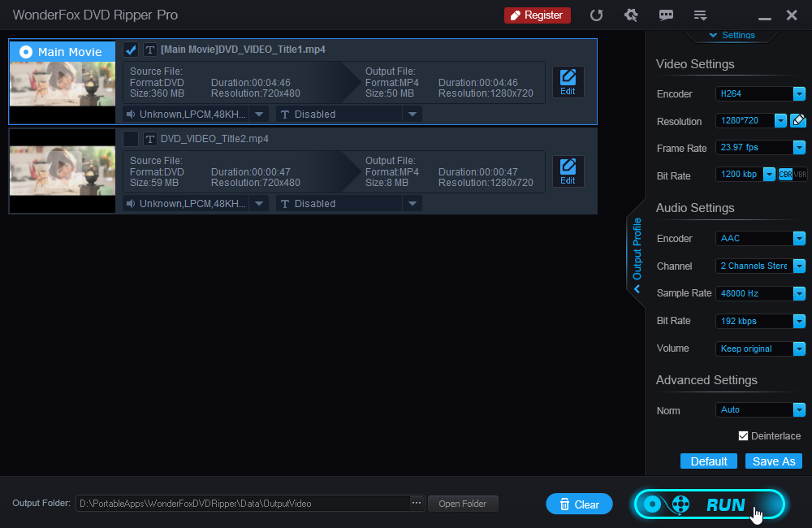Image resolution: width=812 pixels, height=528 pixels.
Task: Toggle the Deinterlace checkbox
Action: (743, 435)
